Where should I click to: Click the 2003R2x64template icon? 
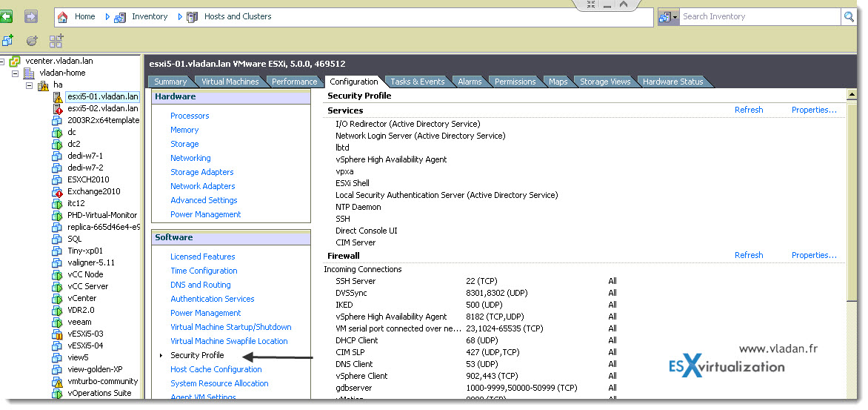[58, 121]
